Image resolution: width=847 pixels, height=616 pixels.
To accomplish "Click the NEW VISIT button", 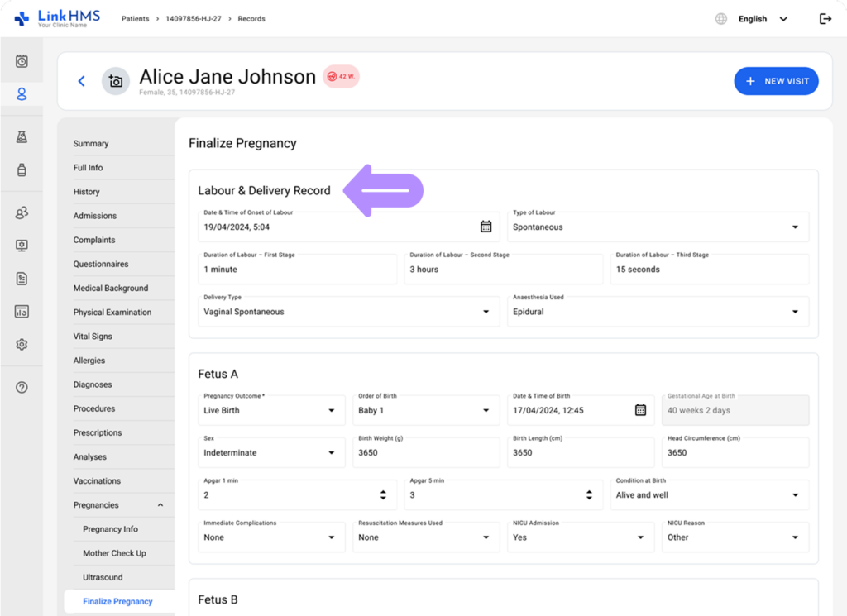I will coord(776,81).
